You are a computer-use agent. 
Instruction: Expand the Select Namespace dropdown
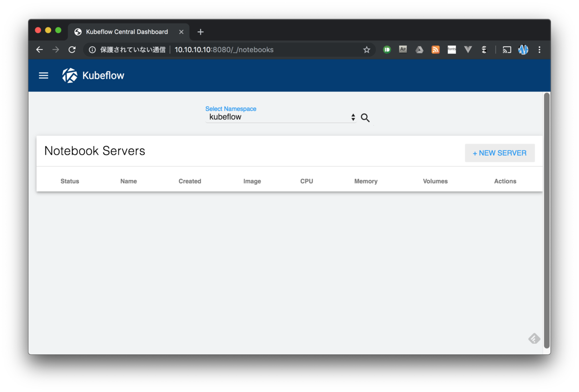pos(281,117)
